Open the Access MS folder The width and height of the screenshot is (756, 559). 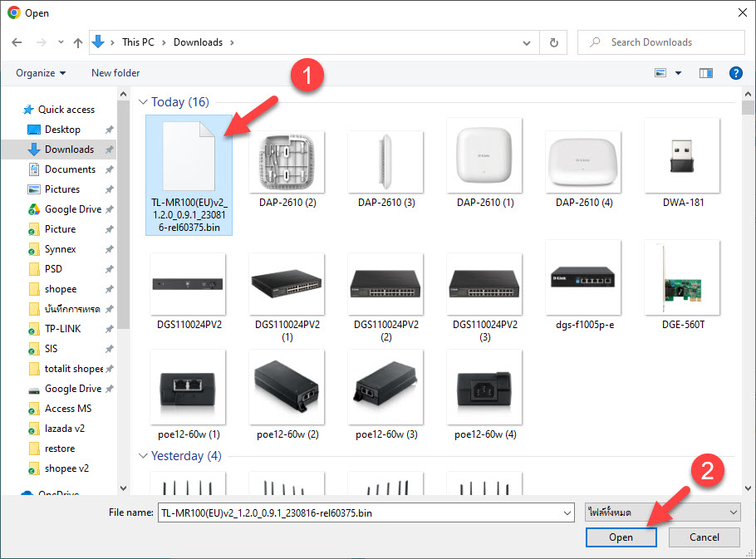tap(67, 409)
